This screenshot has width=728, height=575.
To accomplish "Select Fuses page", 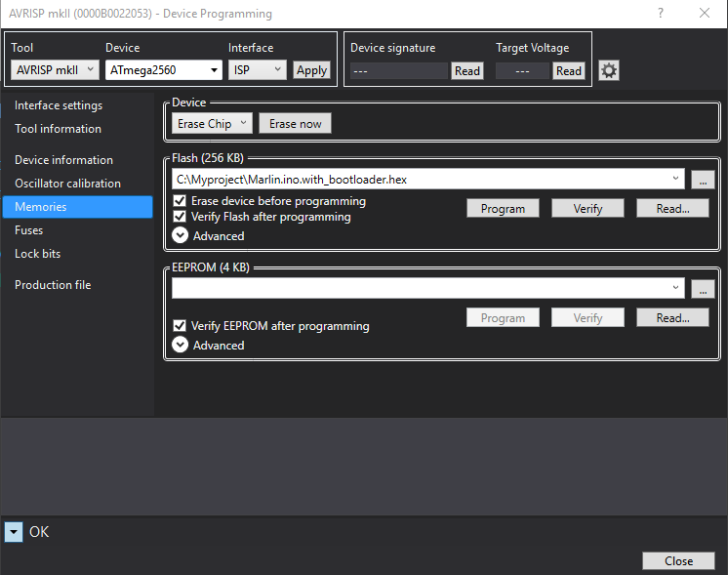I will tap(28, 230).
